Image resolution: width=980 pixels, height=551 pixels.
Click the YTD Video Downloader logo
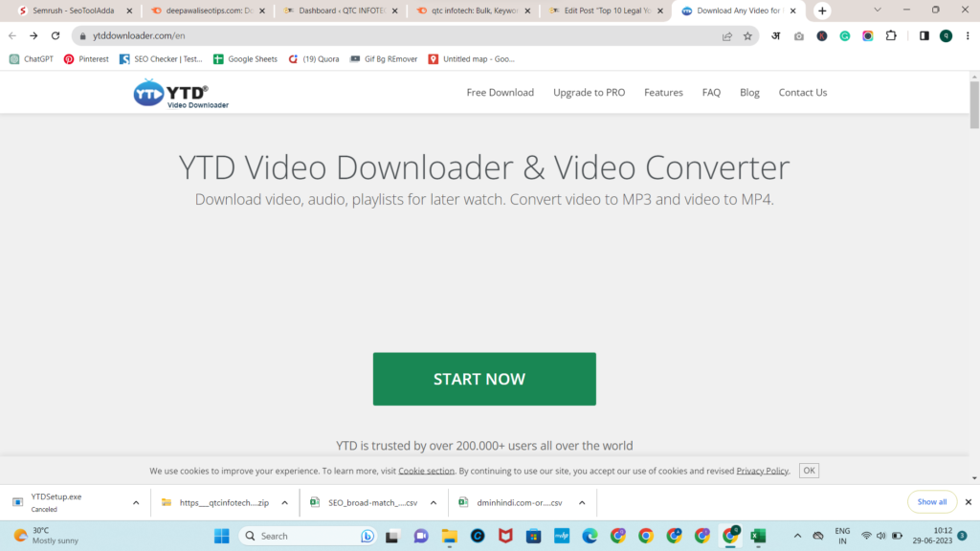point(181,94)
